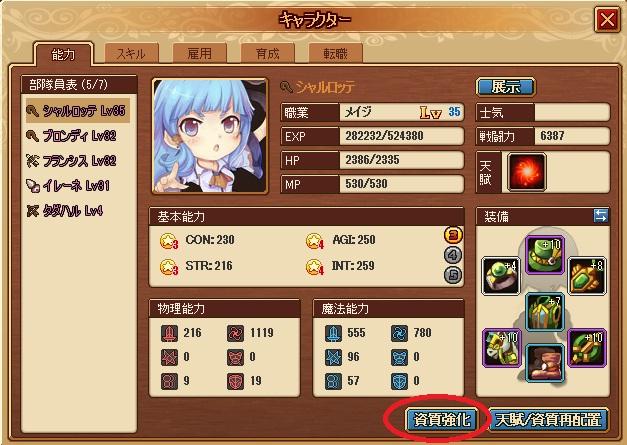Click Charlotte's character portrait
Screen dimensions: 627x445
tap(210, 136)
